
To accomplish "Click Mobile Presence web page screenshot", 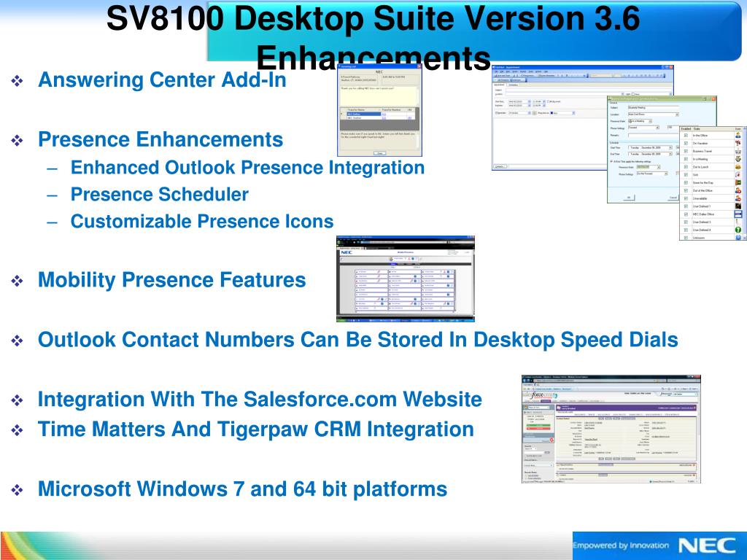I will (x=406, y=279).
